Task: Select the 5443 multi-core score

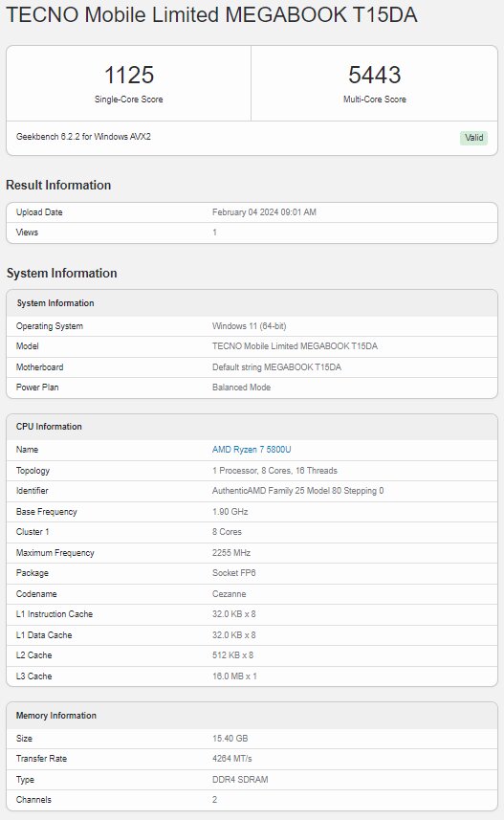Action: tap(374, 75)
